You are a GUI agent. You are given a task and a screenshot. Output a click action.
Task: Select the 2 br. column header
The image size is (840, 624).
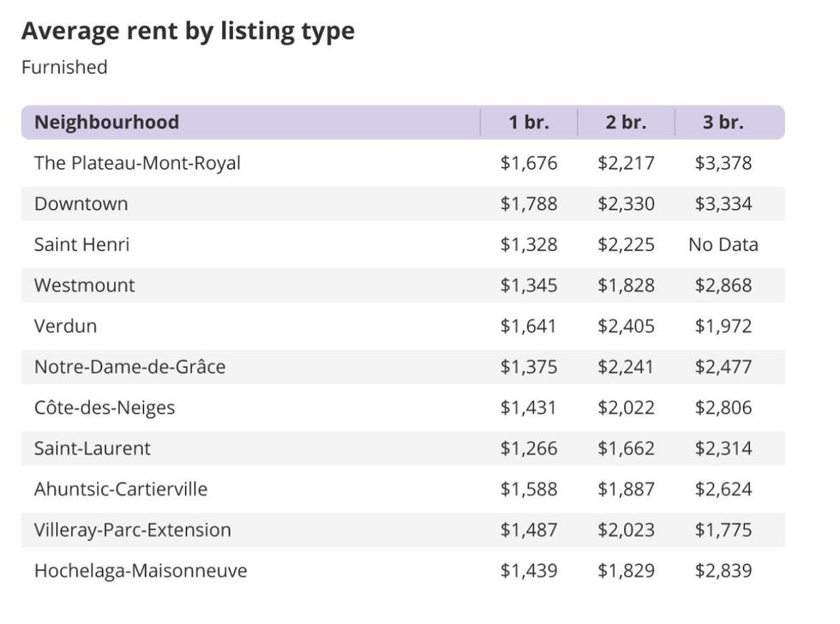coord(626,122)
